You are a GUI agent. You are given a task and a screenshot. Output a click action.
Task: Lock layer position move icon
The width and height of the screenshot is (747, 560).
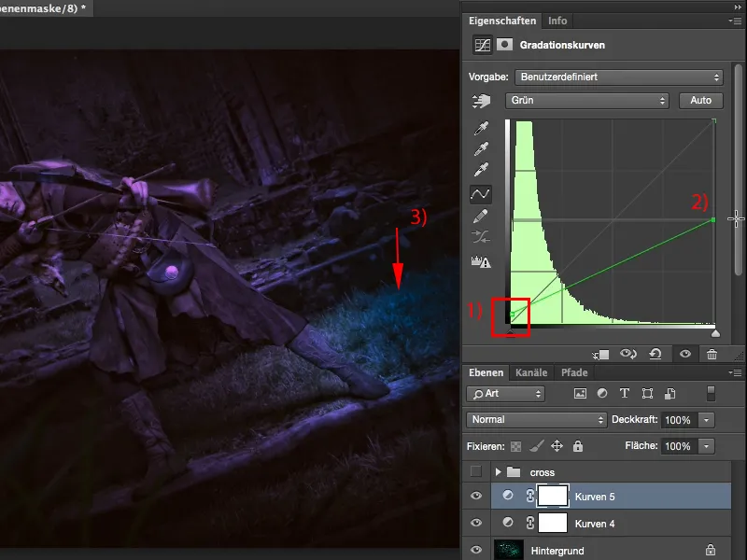(x=557, y=446)
